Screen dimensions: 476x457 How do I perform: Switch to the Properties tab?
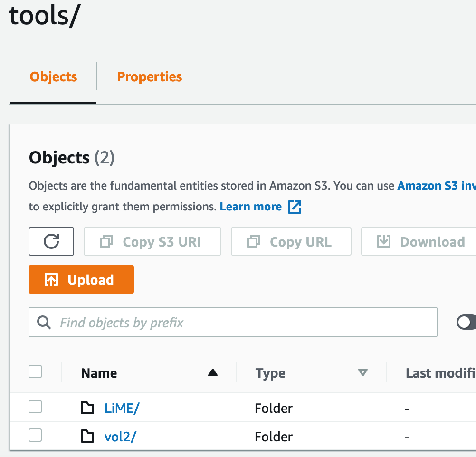150,76
